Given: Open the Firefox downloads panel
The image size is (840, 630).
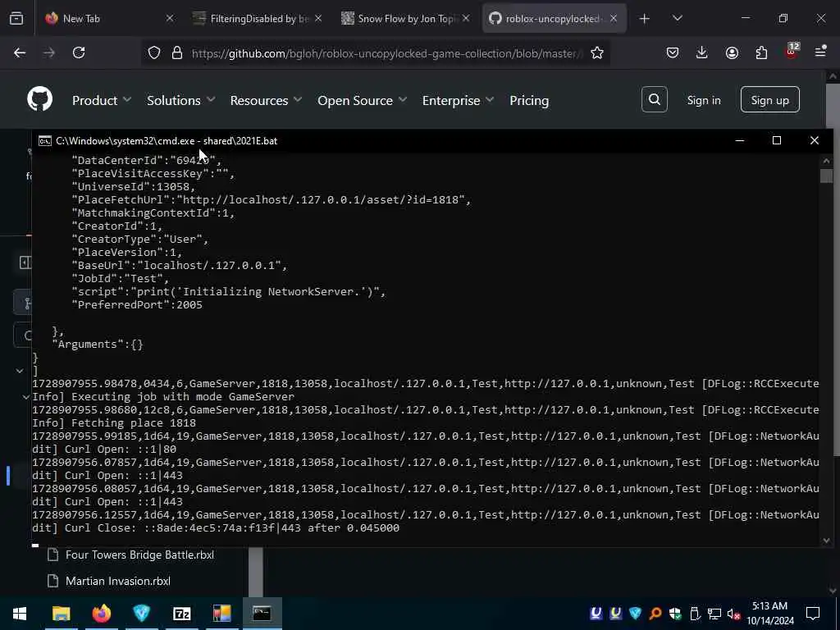Looking at the screenshot, I should (x=702, y=52).
